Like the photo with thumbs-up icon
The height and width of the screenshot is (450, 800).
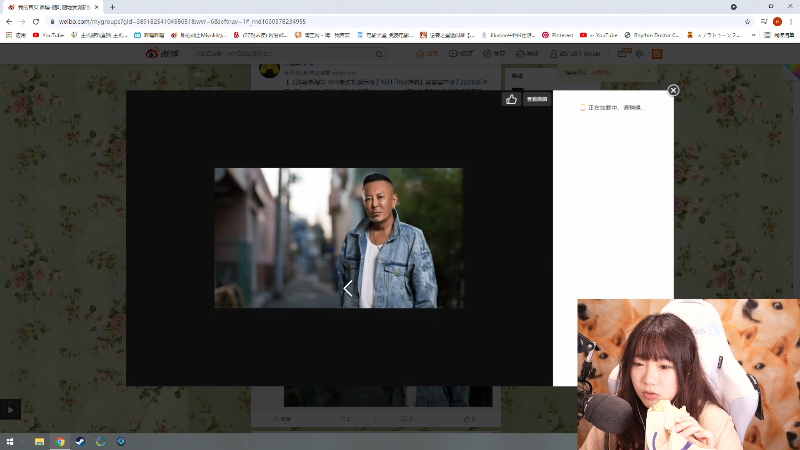[x=511, y=99]
